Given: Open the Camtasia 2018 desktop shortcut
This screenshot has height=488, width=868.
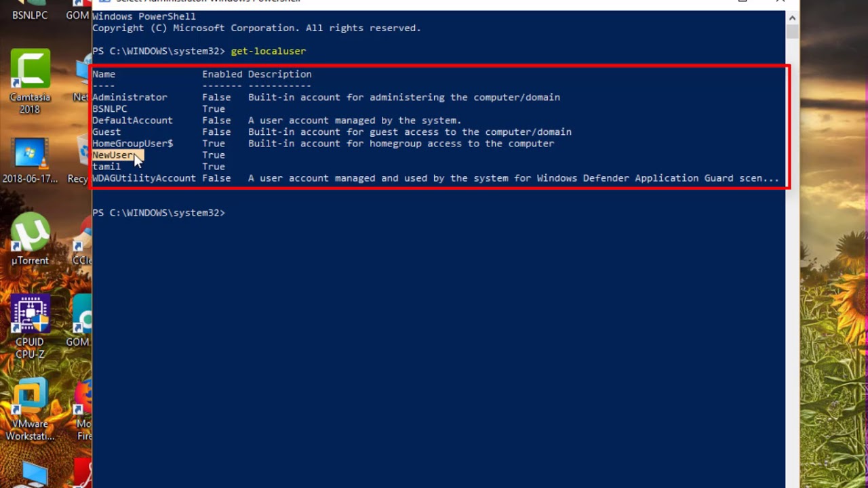Looking at the screenshot, I should click(30, 81).
